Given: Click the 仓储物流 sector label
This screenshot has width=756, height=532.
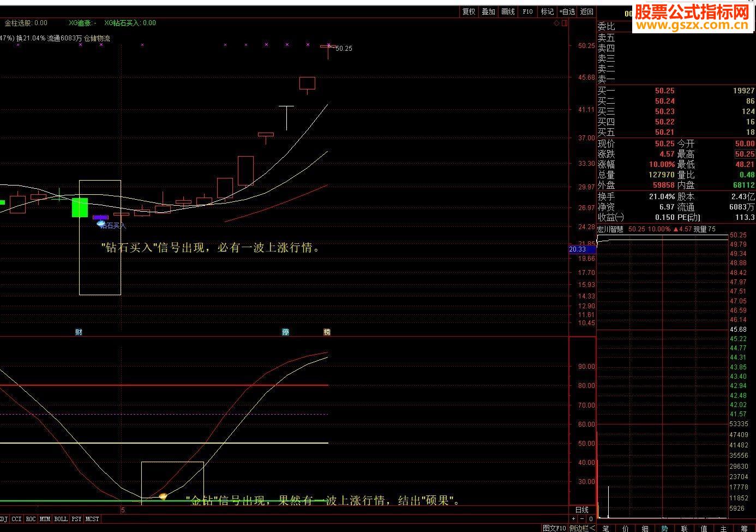Looking at the screenshot, I should 97,38.
